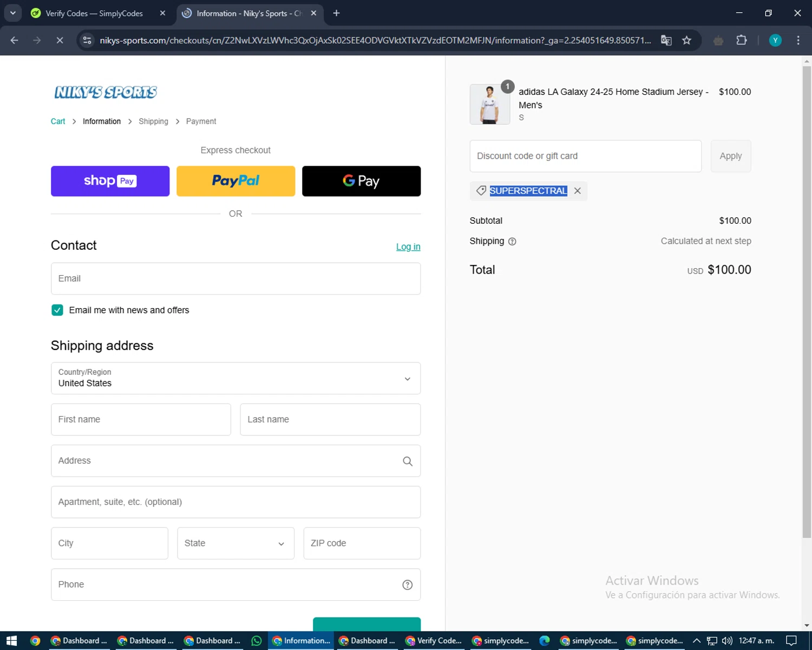The image size is (812, 650).
Task: Open the browser extensions puzzle icon
Action: pyautogui.click(x=742, y=41)
